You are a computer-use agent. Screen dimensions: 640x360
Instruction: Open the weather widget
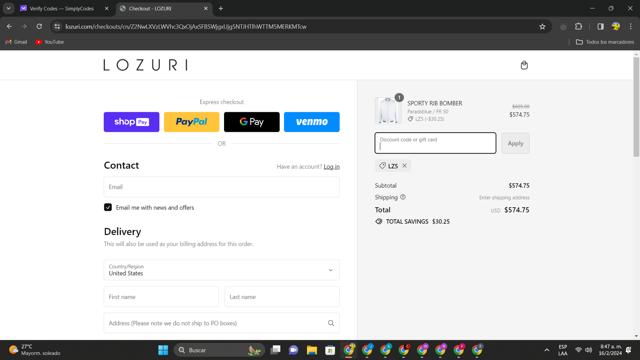coord(34,350)
